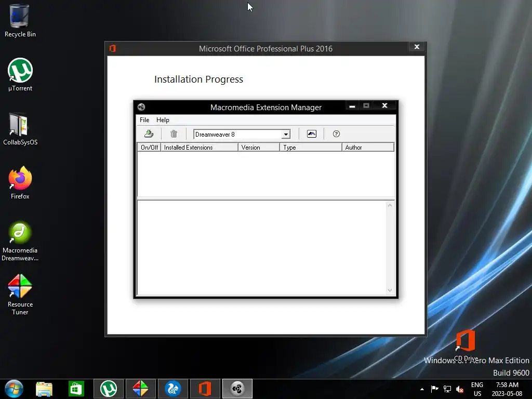Close the Macromedia Extension Manager window
Viewport: 532px width, 399px height.
pyautogui.click(x=385, y=106)
